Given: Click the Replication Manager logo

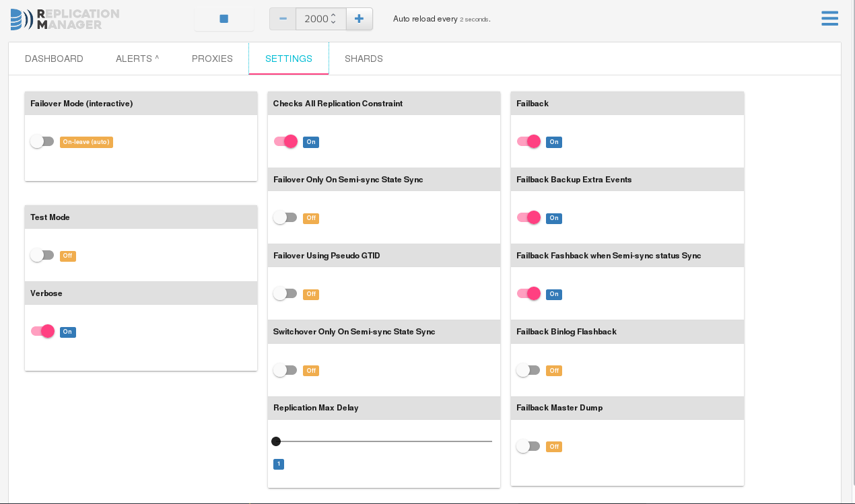Looking at the screenshot, I should [65, 20].
